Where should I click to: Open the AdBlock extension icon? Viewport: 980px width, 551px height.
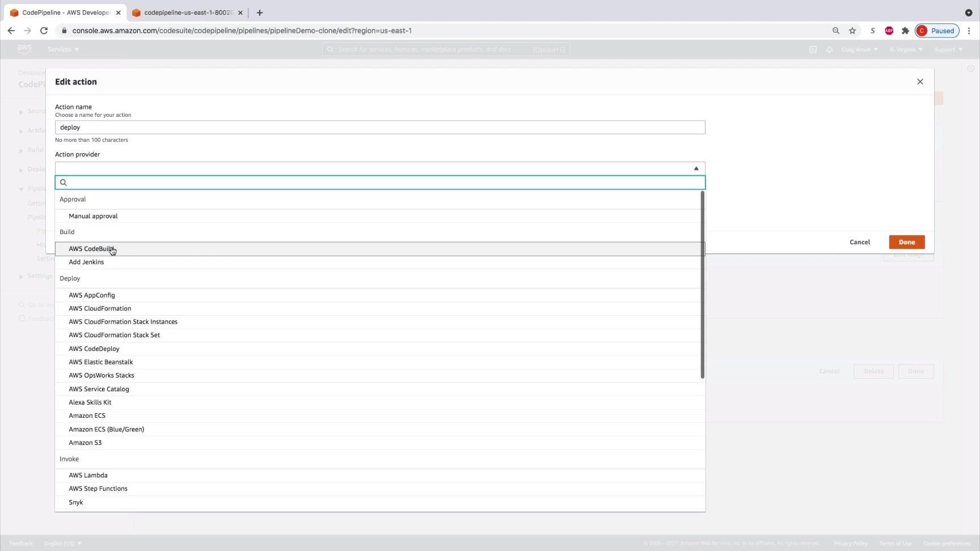pos(889,31)
